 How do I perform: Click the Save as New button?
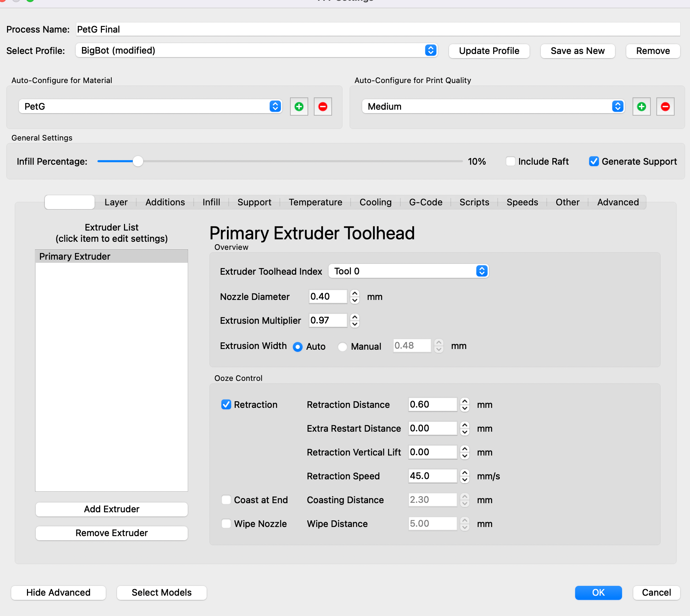pos(577,50)
